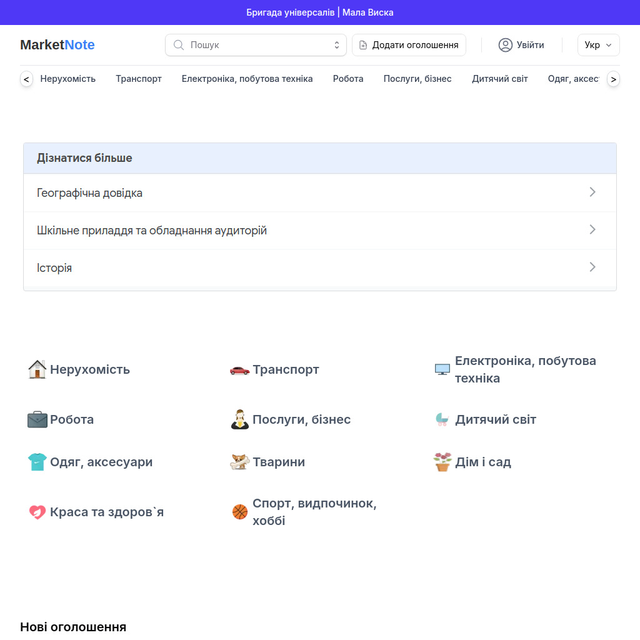
Task: Open the Тварини category link
Action: tap(278, 462)
